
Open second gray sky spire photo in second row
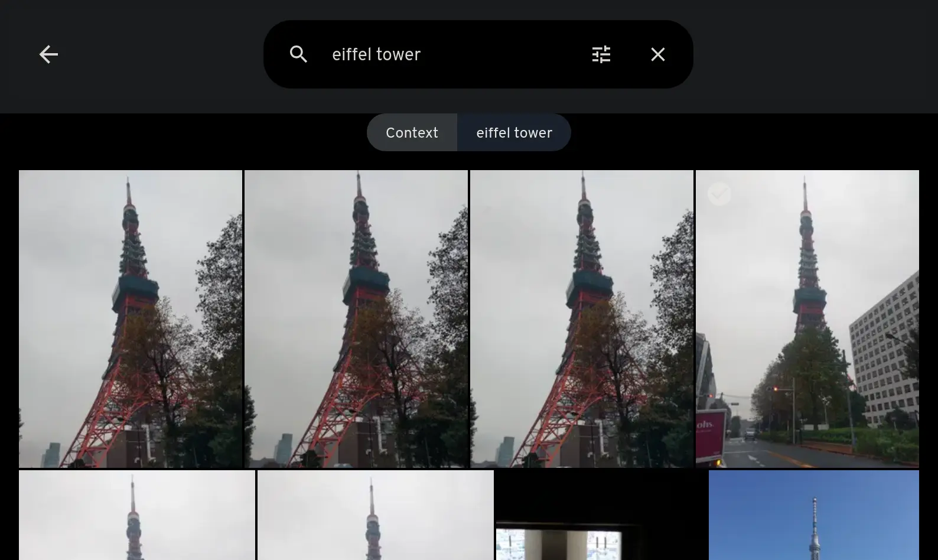[x=376, y=515]
